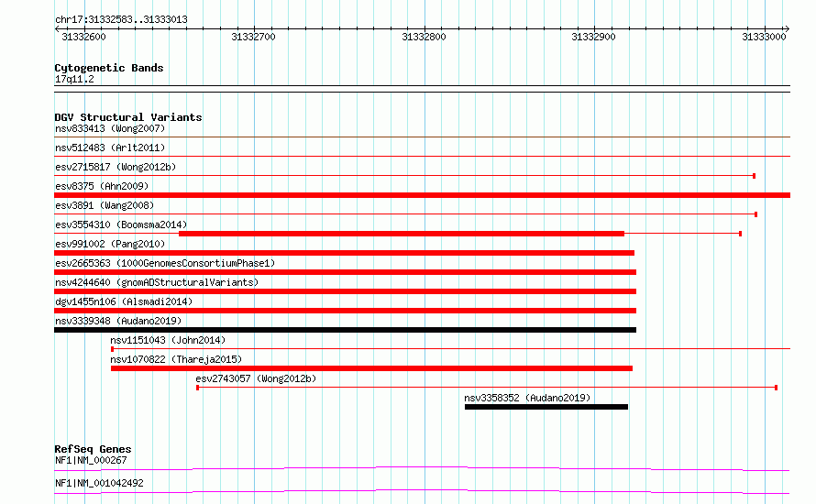Click the esv3554310 red variant bar
Image resolution: width=816 pixels, height=504 pixels.
point(402,234)
